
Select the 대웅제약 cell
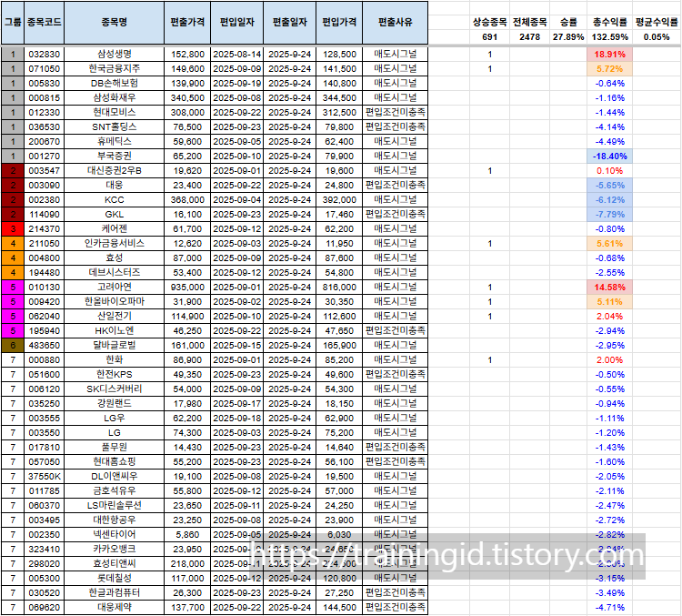pyautogui.click(x=115, y=607)
